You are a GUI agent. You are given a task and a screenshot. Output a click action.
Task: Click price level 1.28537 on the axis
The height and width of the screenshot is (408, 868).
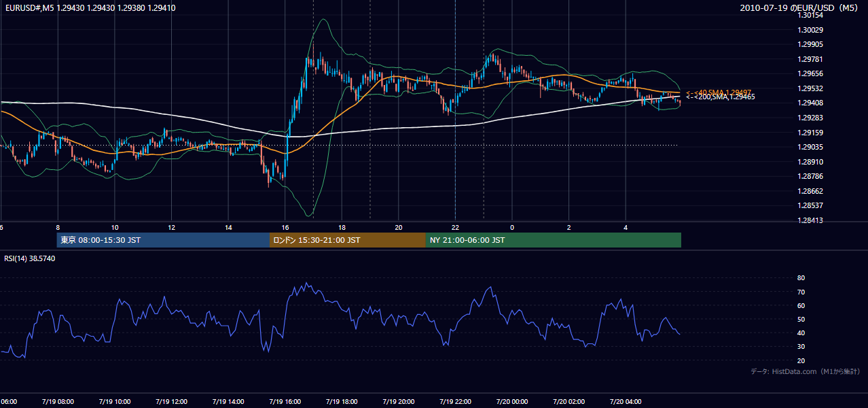[810, 205]
